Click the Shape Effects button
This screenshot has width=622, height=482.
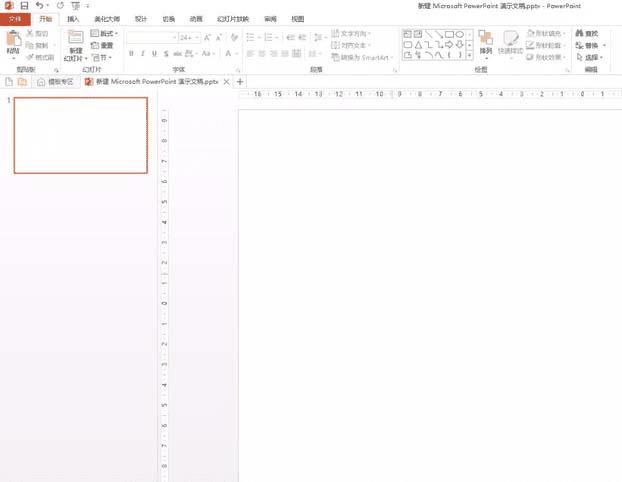point(546,57)
